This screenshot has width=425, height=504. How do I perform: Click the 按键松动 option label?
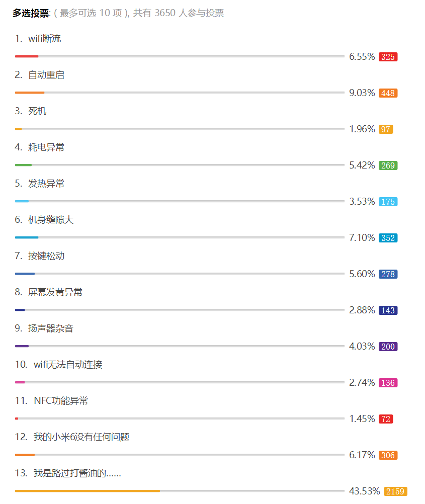point(46,256)
